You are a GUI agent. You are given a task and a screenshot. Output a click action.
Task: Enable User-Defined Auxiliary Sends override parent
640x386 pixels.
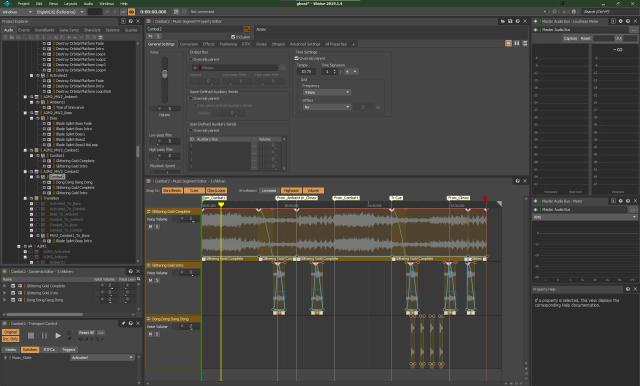(191, 131)
